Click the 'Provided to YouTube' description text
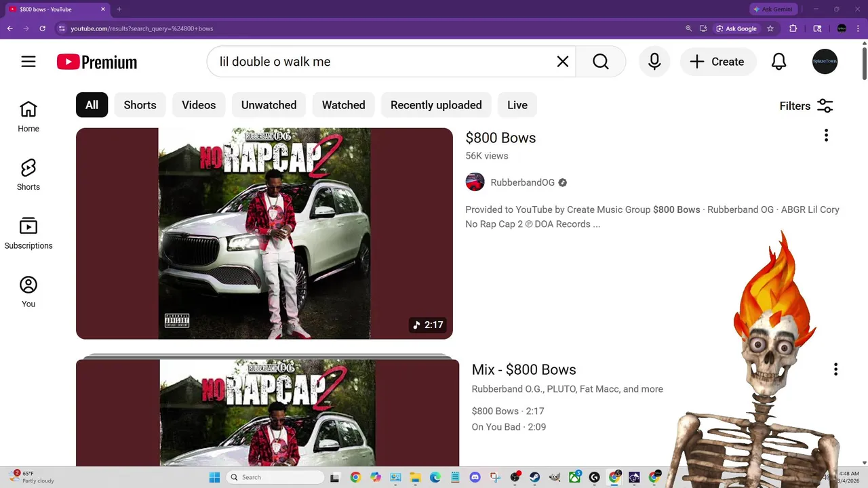Screen dimensions: 868x488 coord(652,217)
